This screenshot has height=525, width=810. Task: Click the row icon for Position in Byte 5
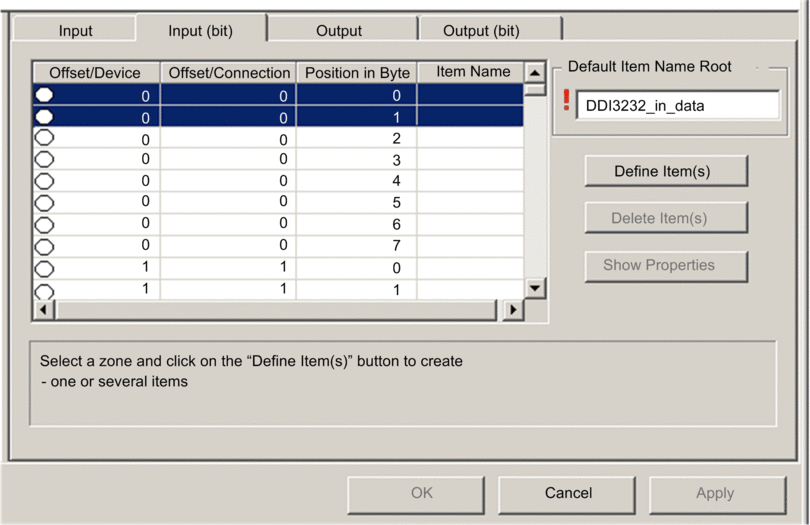pyautogui.click(x=44, y=203)
